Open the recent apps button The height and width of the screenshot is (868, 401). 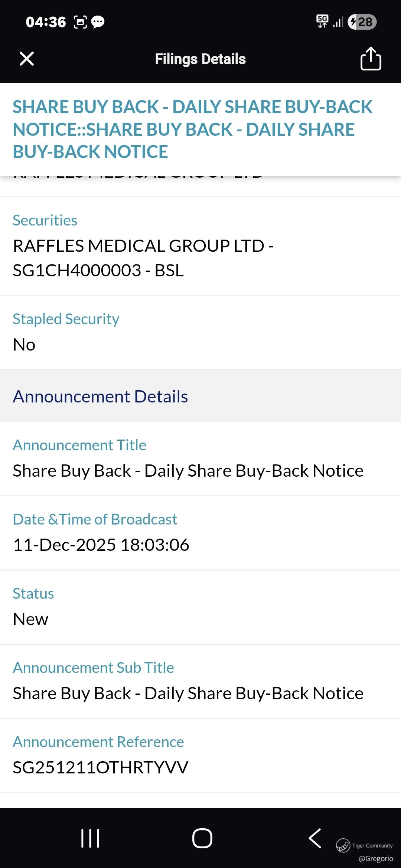[x=90, y=838]
